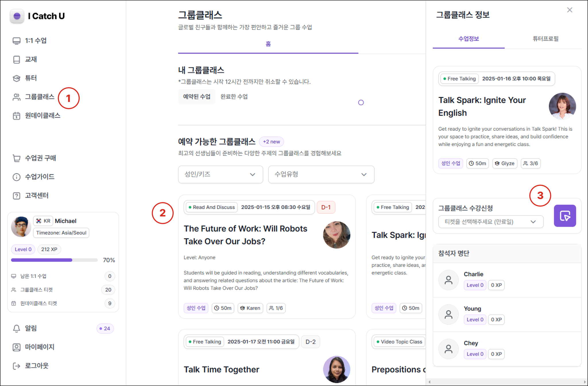Switch to 완료한 수업 toggle
588x386 pixels.
tap(234, 97)
